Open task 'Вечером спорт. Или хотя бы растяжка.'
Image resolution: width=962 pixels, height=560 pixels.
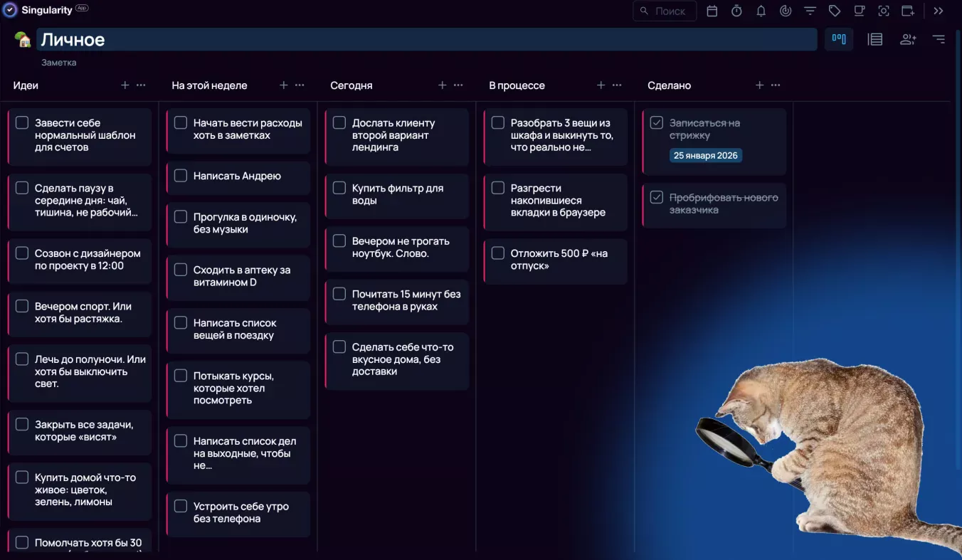(x=80, y=313)
